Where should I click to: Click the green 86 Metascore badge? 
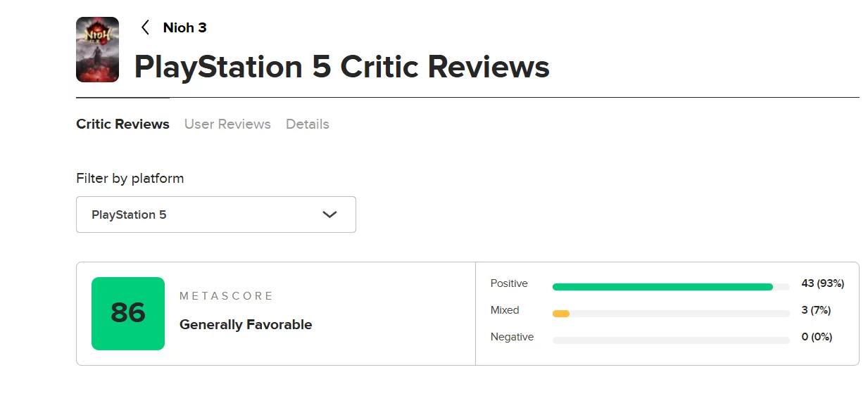(128, 314)
